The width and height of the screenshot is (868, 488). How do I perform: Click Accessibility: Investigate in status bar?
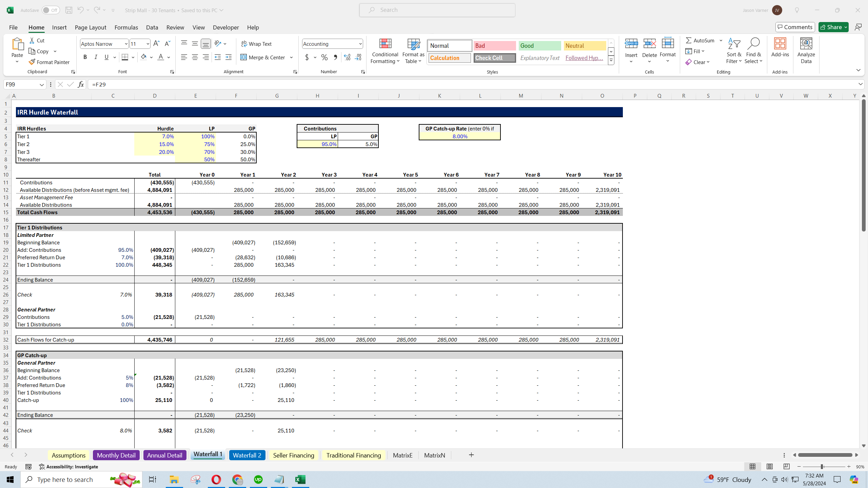click(x=68, y=467)
